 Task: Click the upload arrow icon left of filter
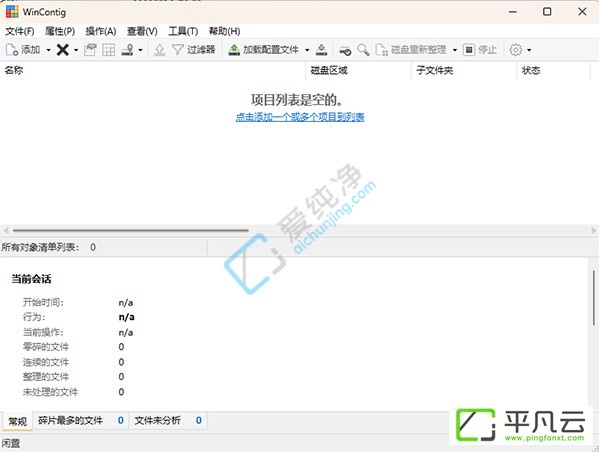pyautogui.click(x=160, y=50)
